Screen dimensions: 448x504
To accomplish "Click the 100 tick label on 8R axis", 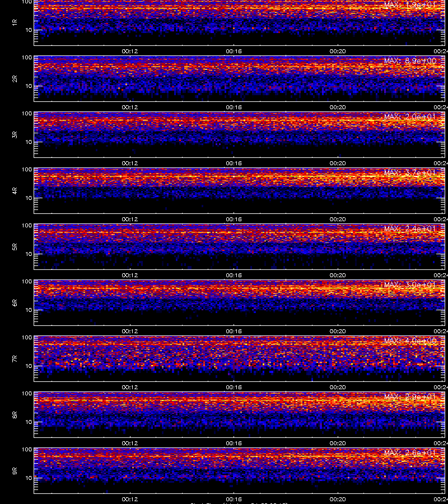I will 27,394.
